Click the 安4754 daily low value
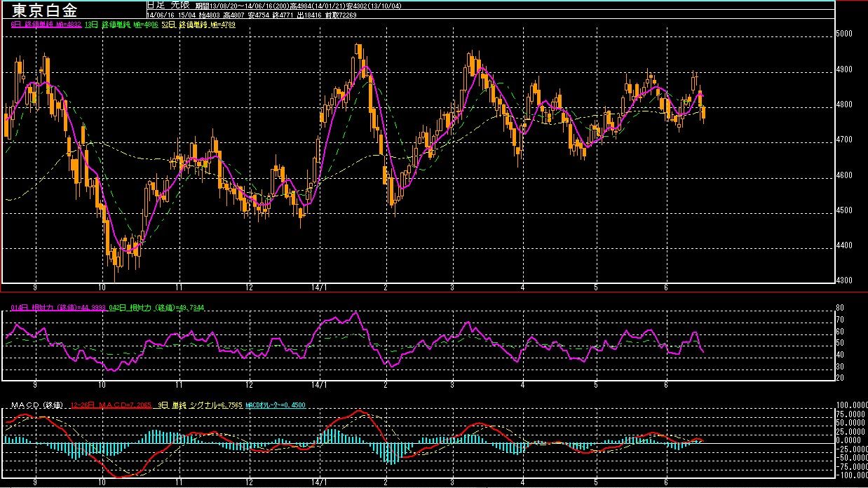This screenshot has width=868, height=488. pyautogui.click(x=259, y=14)
